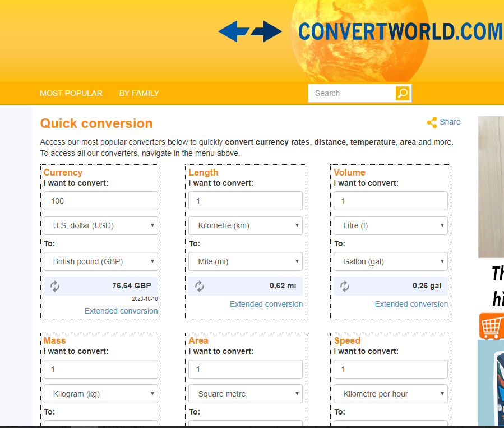Click the 0,62 mi result value
The width and height of the screenshot is (504, 428).
click(x=283, y=286)
